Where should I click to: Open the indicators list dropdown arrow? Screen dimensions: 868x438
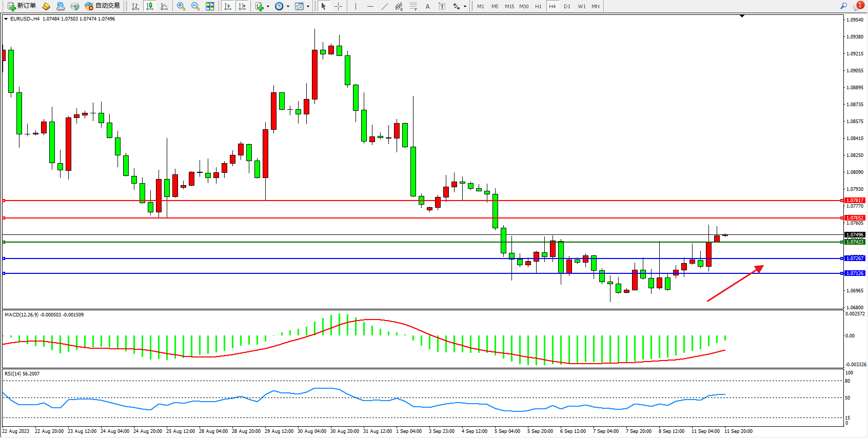pyautogui.click(x=268, y=7)
